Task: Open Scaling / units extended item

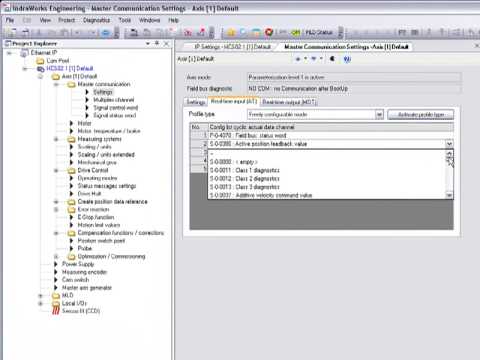Action: pos(106,155)
